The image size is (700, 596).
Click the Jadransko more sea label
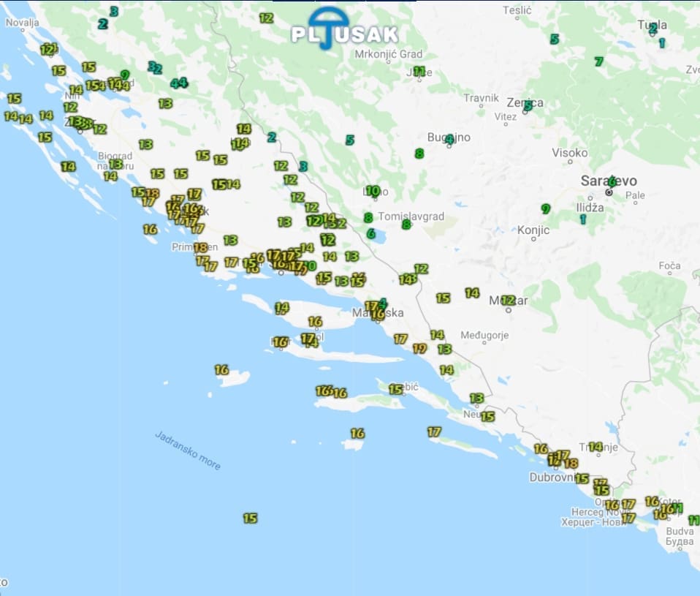tap(188, 450)
